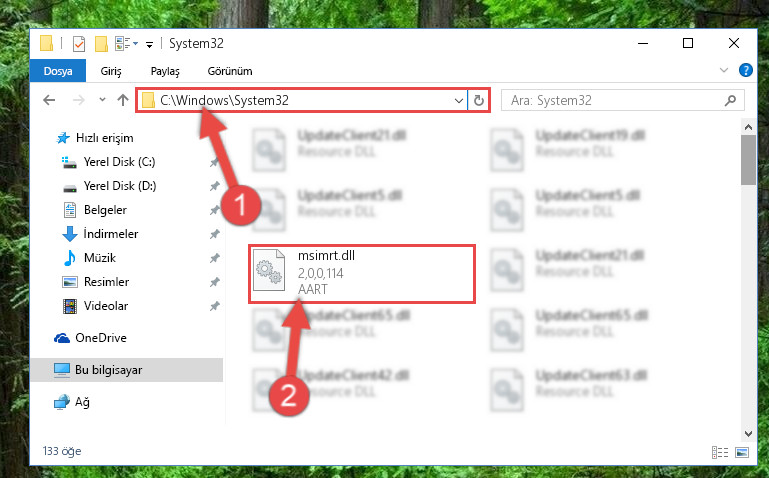Open the Help question mark icon

745,70
